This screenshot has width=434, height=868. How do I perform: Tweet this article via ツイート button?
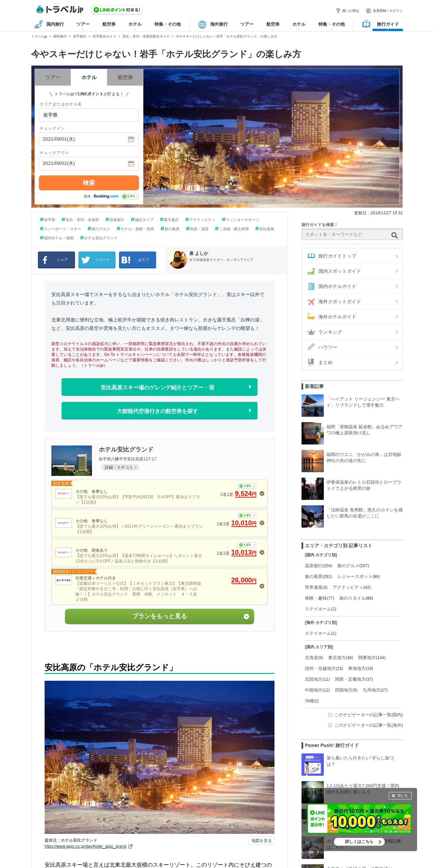tap(97, 260)
